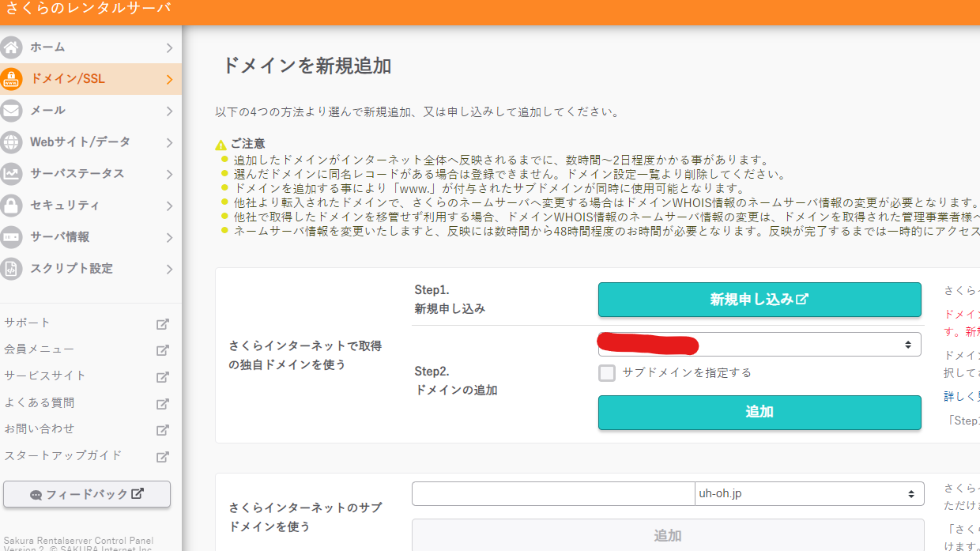Click external link icon beside サポート

162,323
